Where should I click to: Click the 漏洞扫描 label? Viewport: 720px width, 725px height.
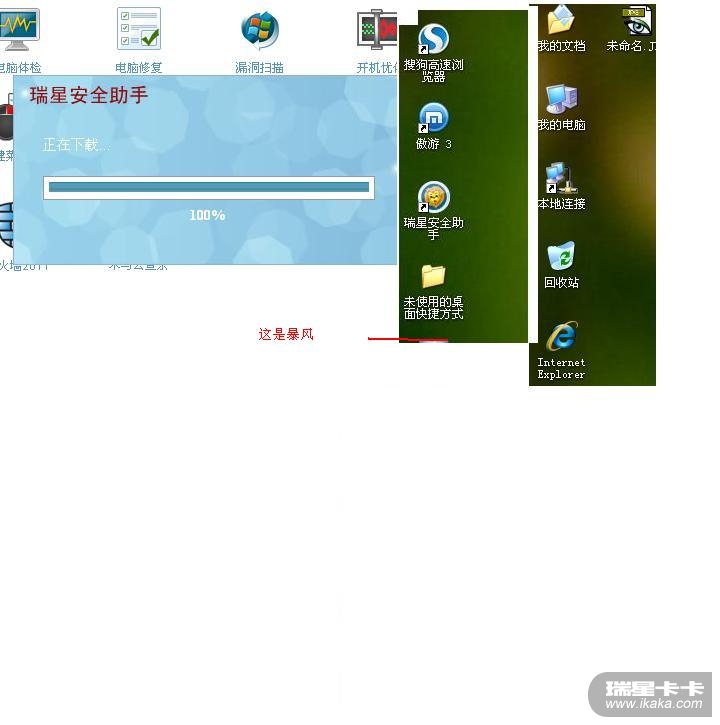[x=259, y=68]
